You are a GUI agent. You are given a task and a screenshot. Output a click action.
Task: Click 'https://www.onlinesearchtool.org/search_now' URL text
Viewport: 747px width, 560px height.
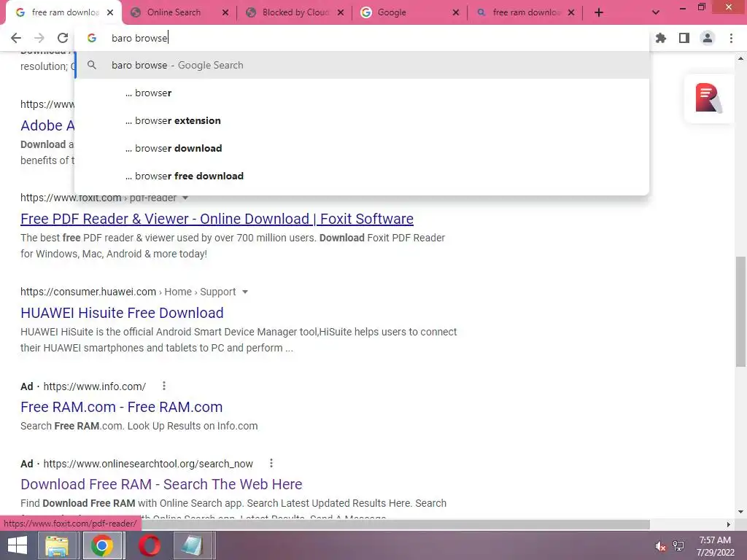click(148, 463)
